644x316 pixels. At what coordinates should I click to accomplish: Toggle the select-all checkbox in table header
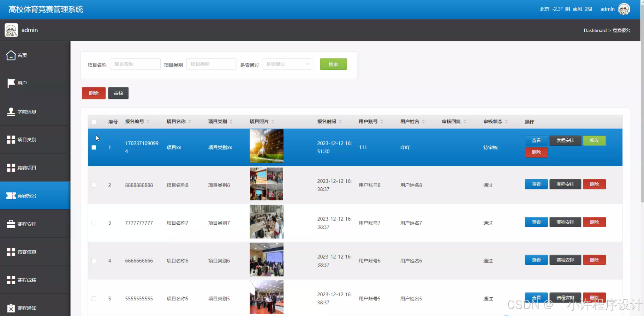(94, 122)
